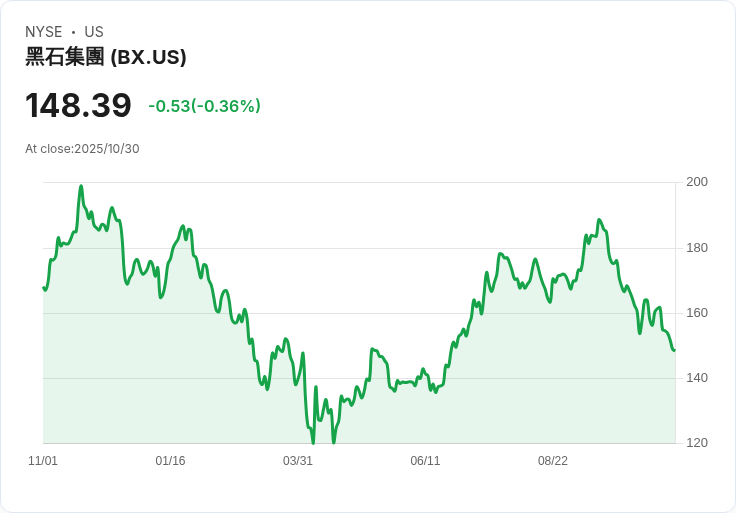Select the 08/22 date on the time axis
The image size is (736, 513).
click(x=553, y=461)
